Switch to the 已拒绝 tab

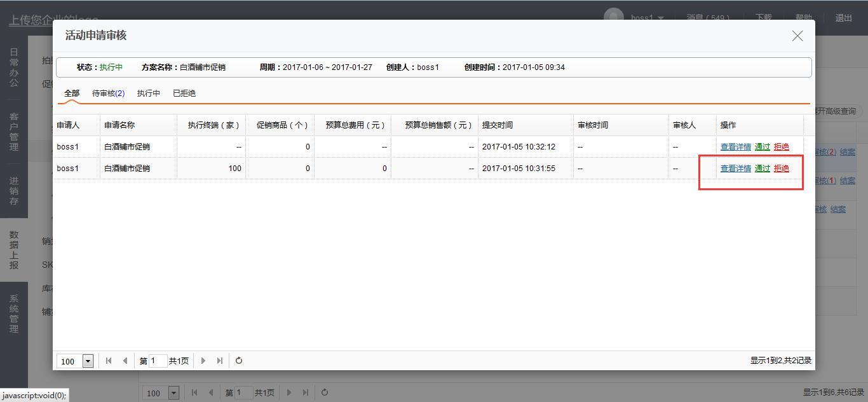[x=184, y=94]
